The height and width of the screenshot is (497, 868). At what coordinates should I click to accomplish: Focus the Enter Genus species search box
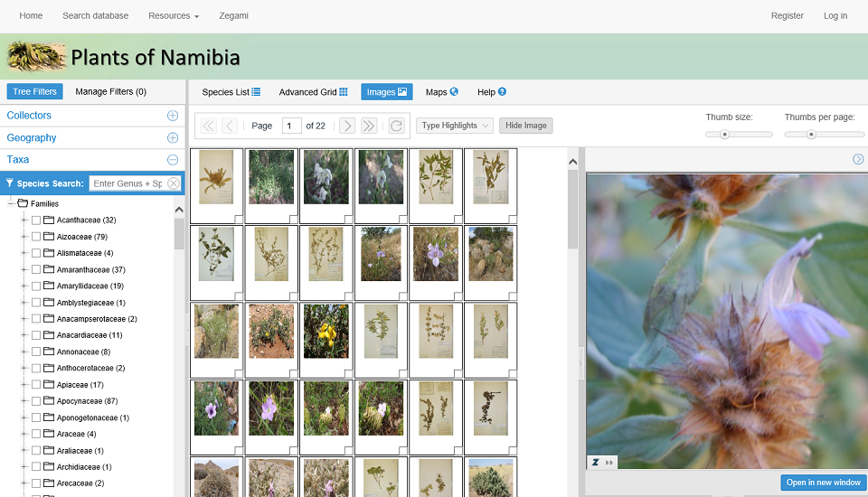pyautogui.click(x=127, y=183)
